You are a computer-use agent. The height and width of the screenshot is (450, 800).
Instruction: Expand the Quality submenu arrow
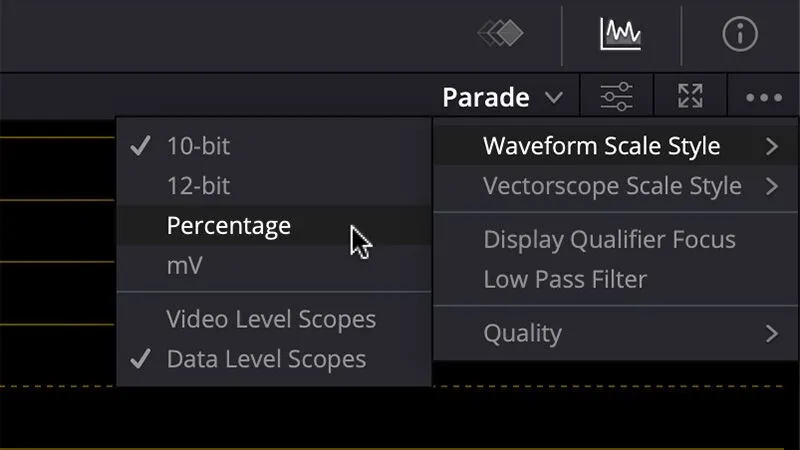(772, 334)
